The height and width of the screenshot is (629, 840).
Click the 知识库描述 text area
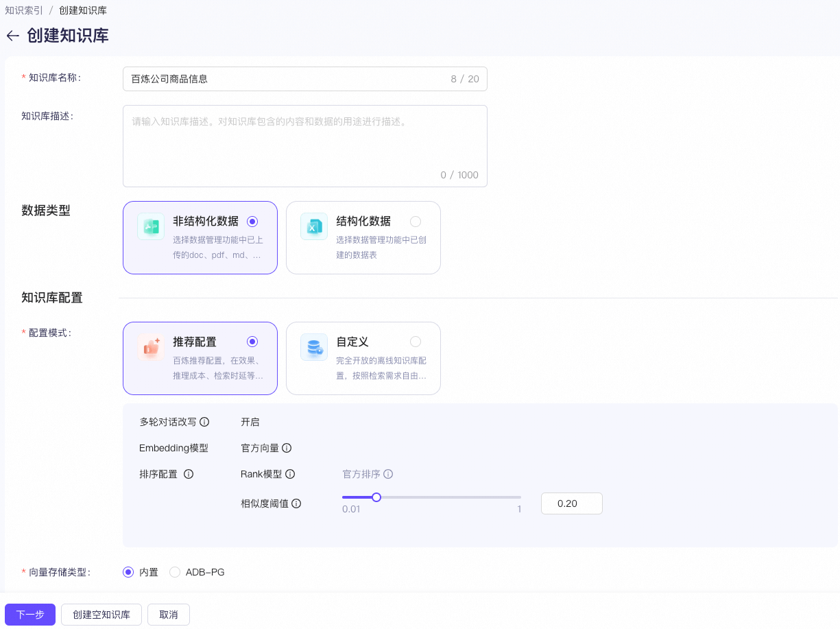tap(304, 145)
